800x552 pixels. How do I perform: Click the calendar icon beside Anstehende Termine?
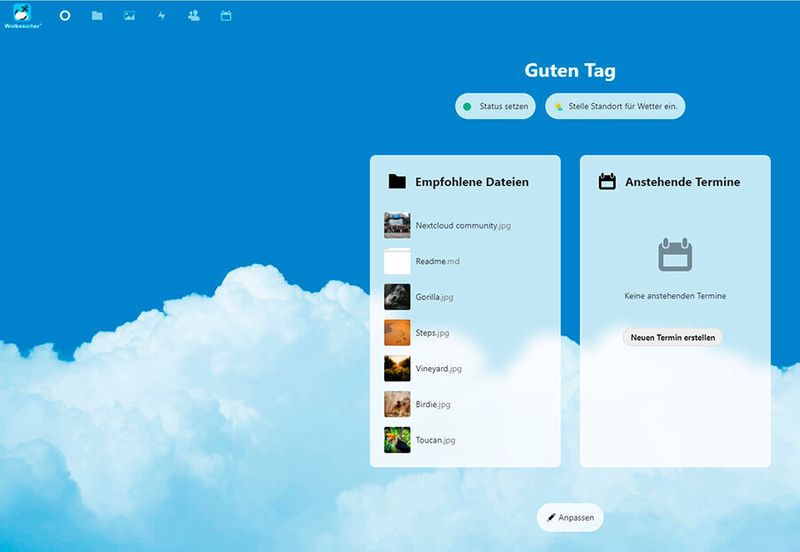pyautogui.click(x=607, y=182)
